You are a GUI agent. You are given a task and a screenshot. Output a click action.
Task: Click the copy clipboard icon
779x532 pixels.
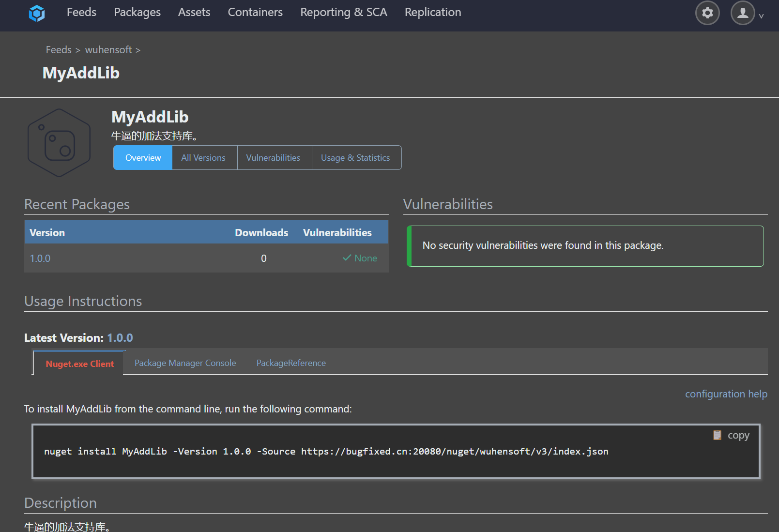(x=717, y=435)
